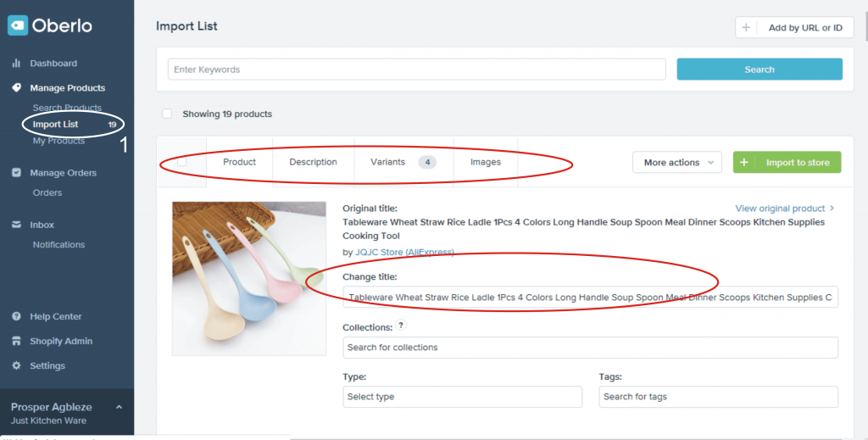
Task: Open the More actions dropdown
Action: point(677,162)
